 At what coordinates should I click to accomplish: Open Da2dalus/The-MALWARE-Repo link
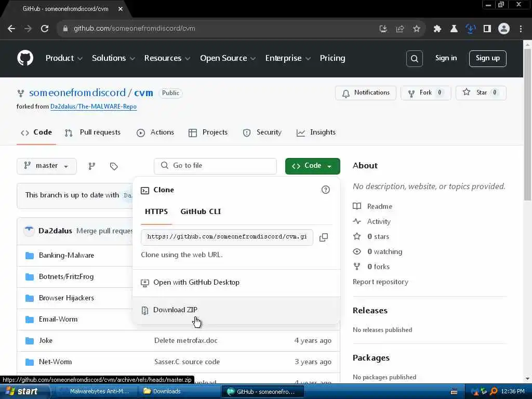94,107
